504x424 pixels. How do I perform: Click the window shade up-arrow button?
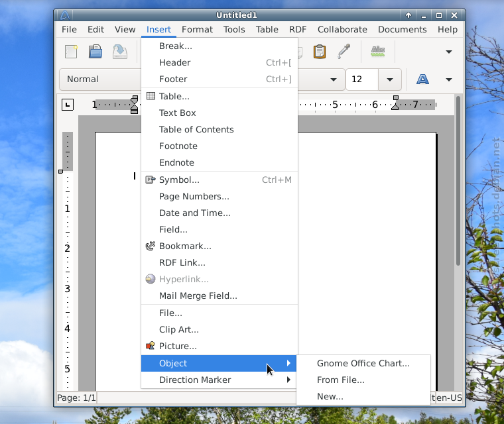409,15
